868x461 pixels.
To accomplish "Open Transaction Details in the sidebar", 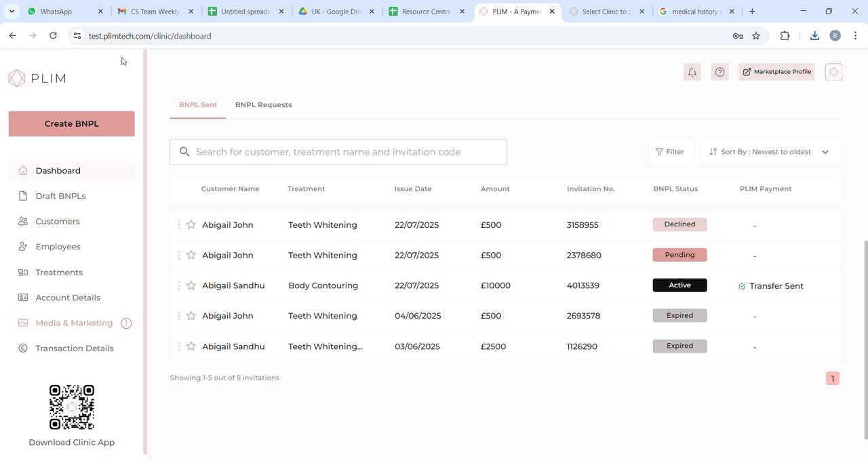I will (x=75, y=348).
